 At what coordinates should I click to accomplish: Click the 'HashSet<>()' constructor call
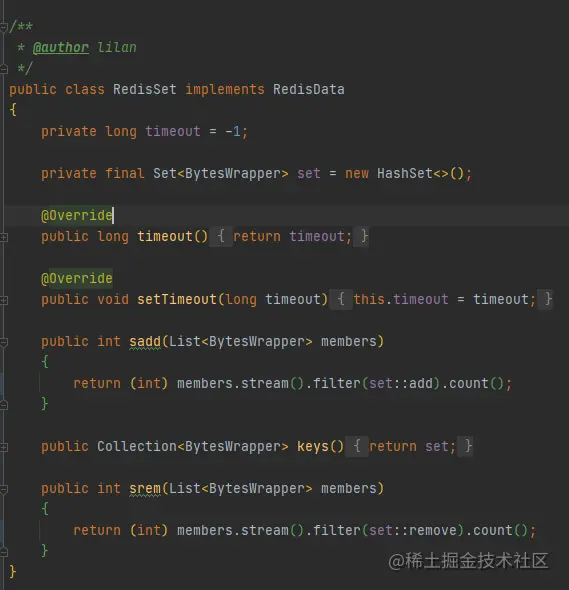click(x=421, y=173)
